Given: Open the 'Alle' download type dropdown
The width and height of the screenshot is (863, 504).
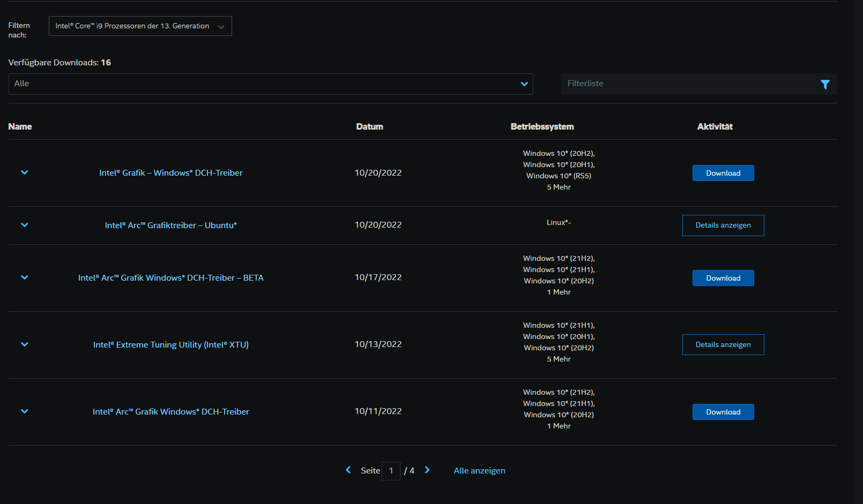Looking at the screenshot, I should pyautogui.click(x=271, y=84).
